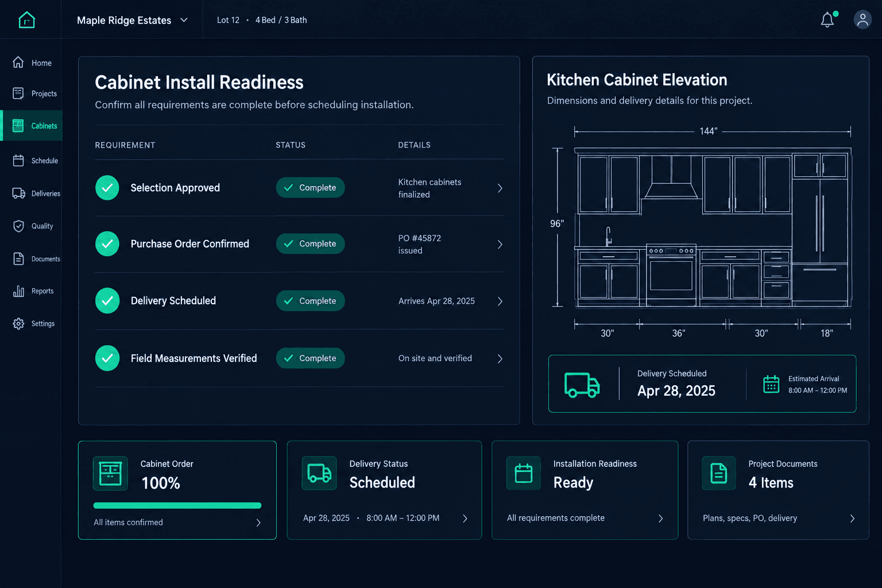Click Arrives Apr 28, 2025 detail text
Image resolution: width=882 pixels, height=588 pixels.
(x=436, y=301)
